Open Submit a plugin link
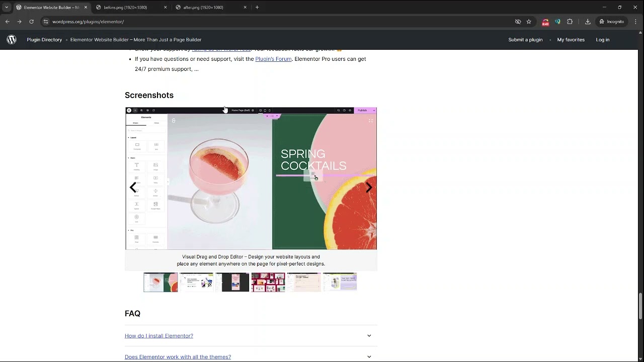The image size is (644, 362). 525,40
